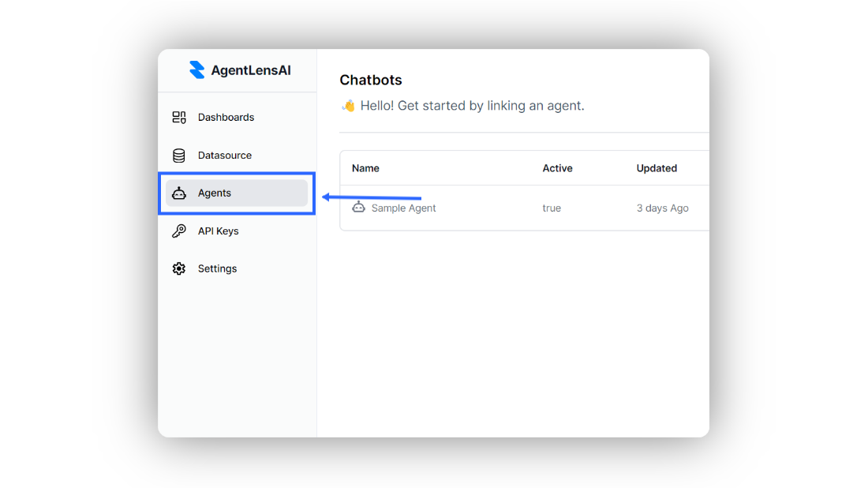Go to the Datasource page

[x=225, y=156]
